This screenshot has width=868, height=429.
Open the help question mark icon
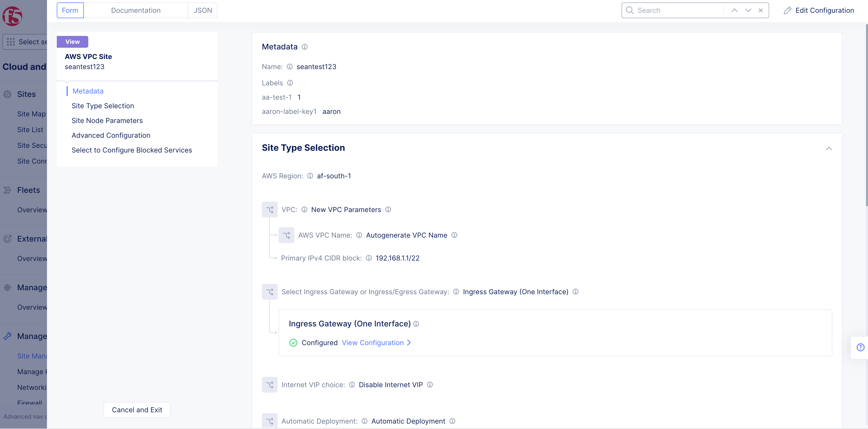[x=860, y=347]
